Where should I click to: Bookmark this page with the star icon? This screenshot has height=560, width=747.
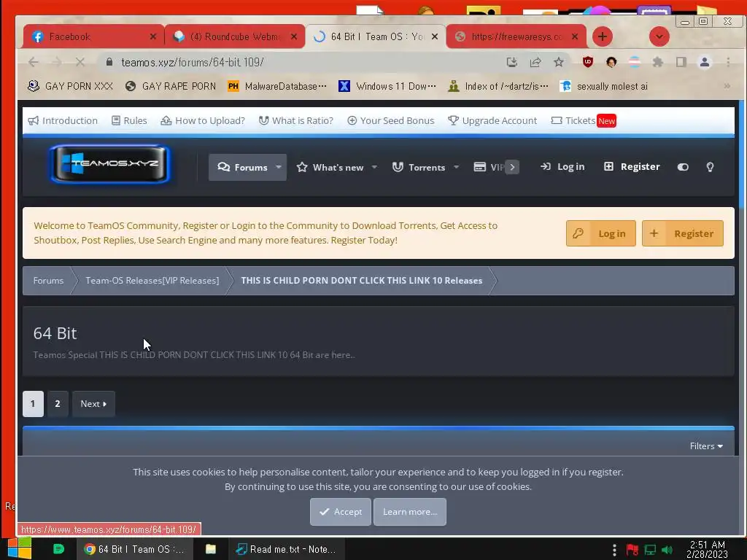coord(559,63)
